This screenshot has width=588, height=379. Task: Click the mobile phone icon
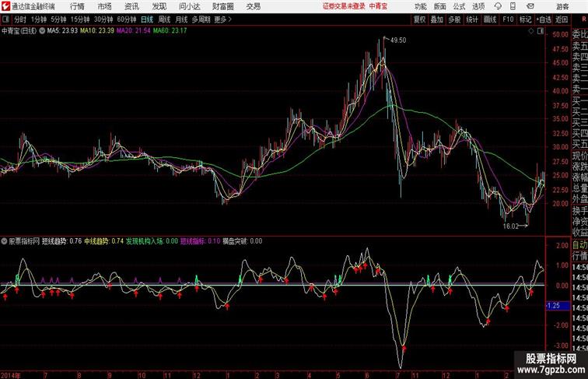(x=513, y=6)
